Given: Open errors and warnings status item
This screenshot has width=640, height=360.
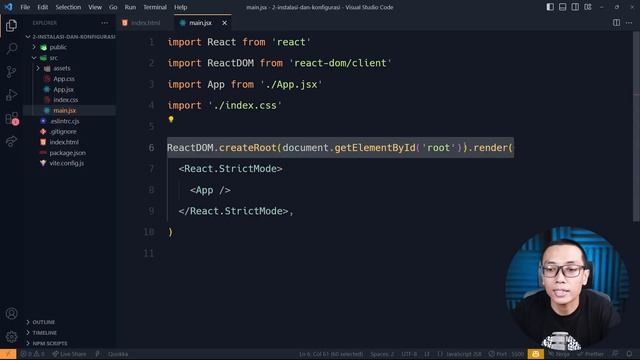Looking at the screenshot, I should point(32,354).
